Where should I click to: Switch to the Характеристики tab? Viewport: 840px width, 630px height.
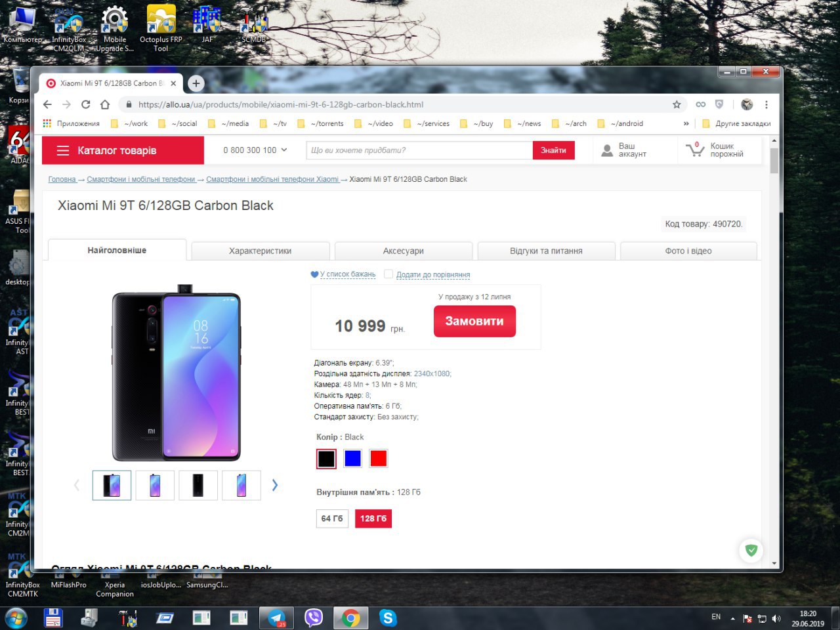[x=261, y=251]
